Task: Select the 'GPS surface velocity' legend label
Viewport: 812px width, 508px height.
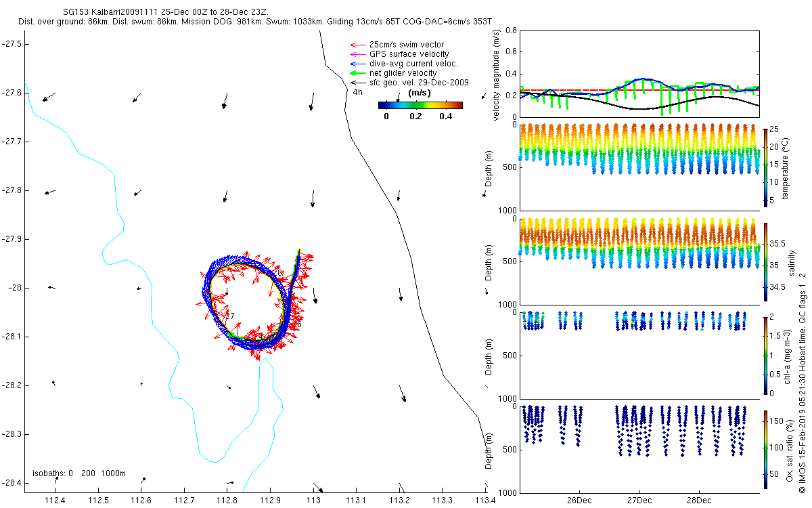Action: pos(409,54)
